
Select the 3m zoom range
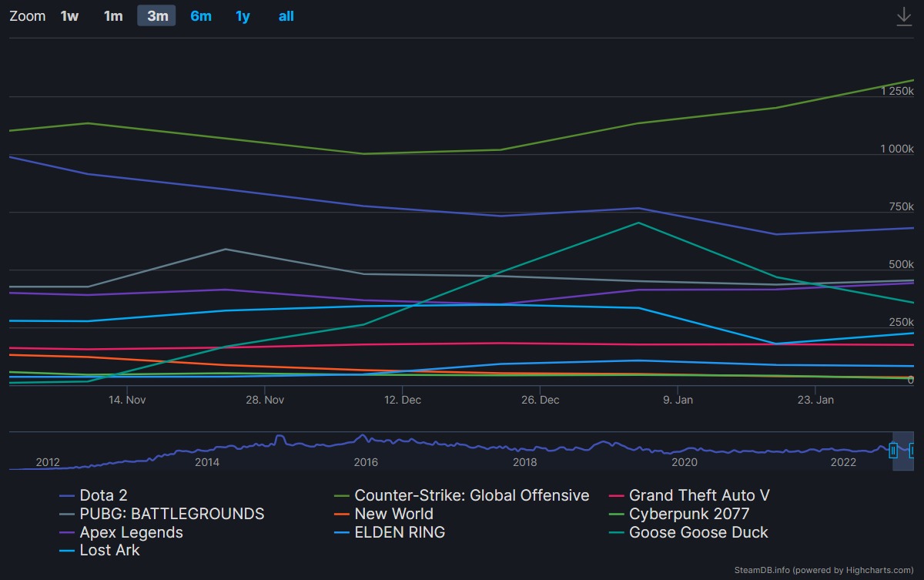click(x=157, y=16)
